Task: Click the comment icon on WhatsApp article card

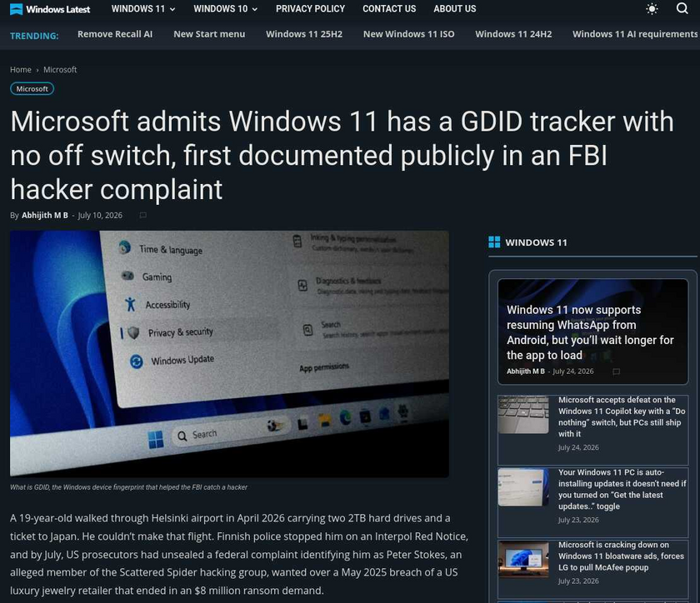Action: click(x=616, y=371)
